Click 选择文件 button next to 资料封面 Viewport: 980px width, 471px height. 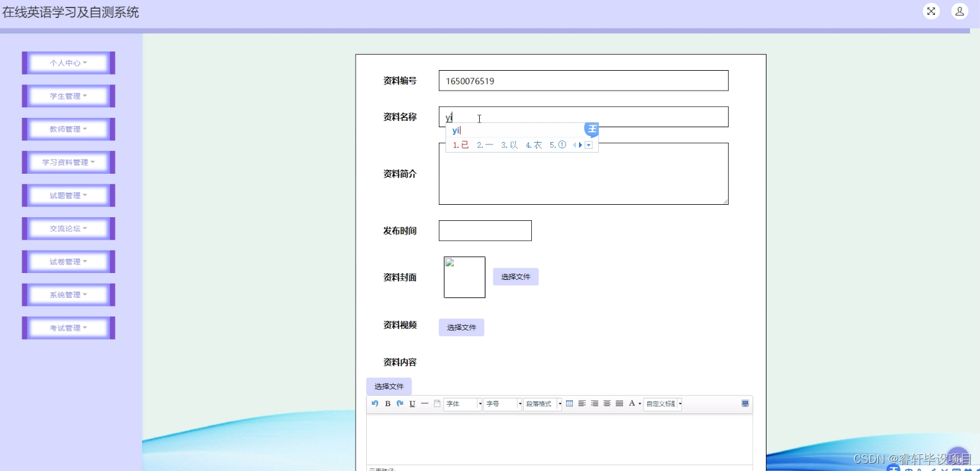pyautogui.click(x=516, y=277)
